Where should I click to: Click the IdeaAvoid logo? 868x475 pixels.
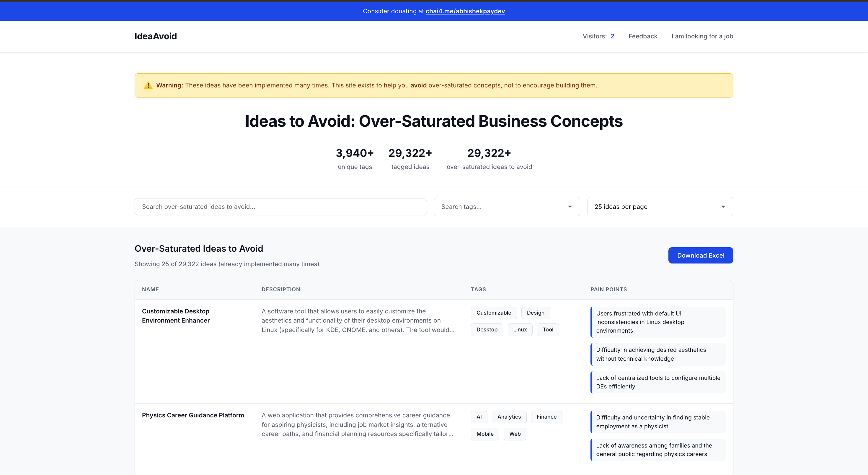[155, 36]
